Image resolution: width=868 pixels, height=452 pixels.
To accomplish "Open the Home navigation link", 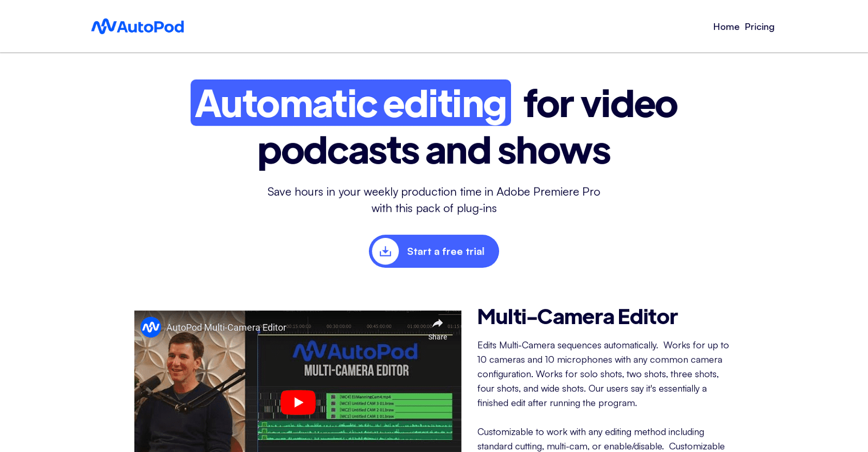I will pyautogui.click(x=726, y=27).
